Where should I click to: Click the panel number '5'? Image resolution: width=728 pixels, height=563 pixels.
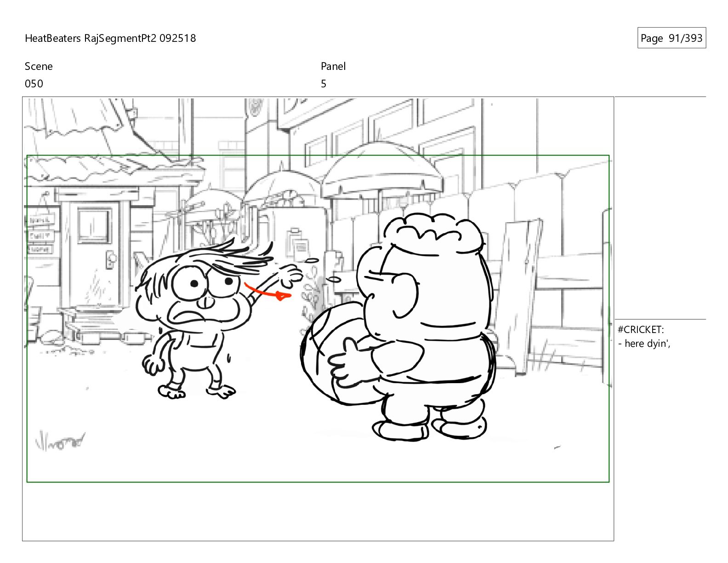(324, 84)
